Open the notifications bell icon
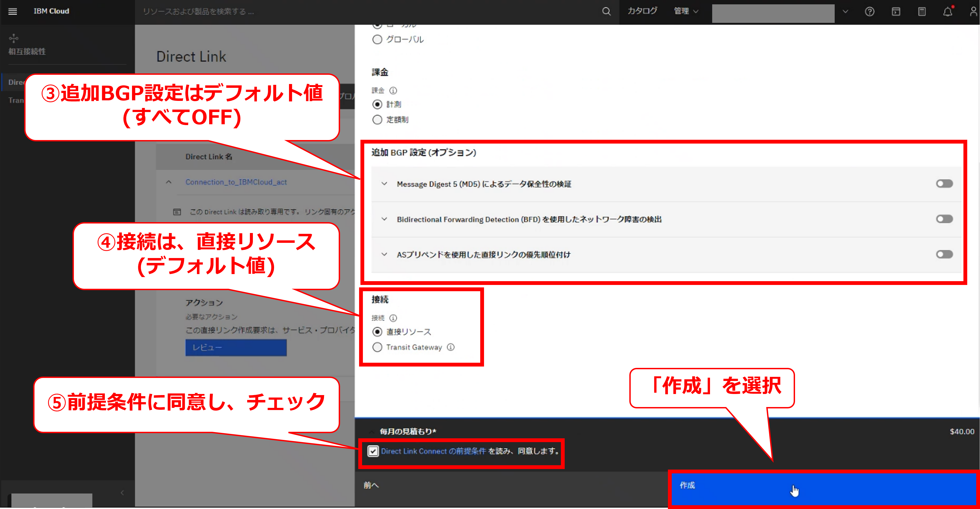 tap(947, 11)
